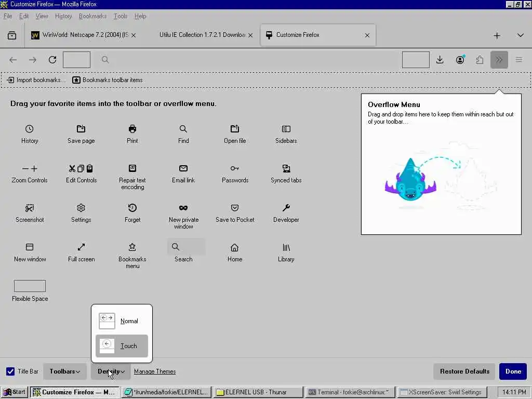Image resolution: width=532 pixels, height=399 pixels.
Task: Select the Touch density option
Action: coord(122,345)
